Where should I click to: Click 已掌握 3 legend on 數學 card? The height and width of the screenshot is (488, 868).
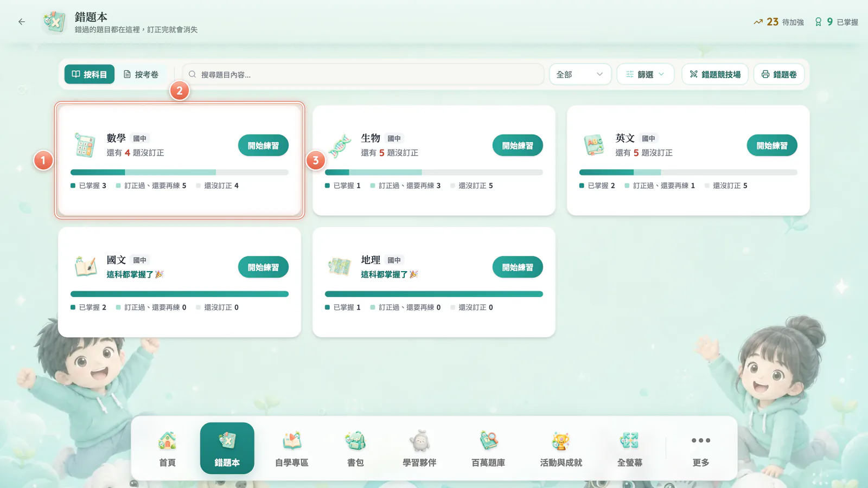pyautogui.click(x=88, y=185)
